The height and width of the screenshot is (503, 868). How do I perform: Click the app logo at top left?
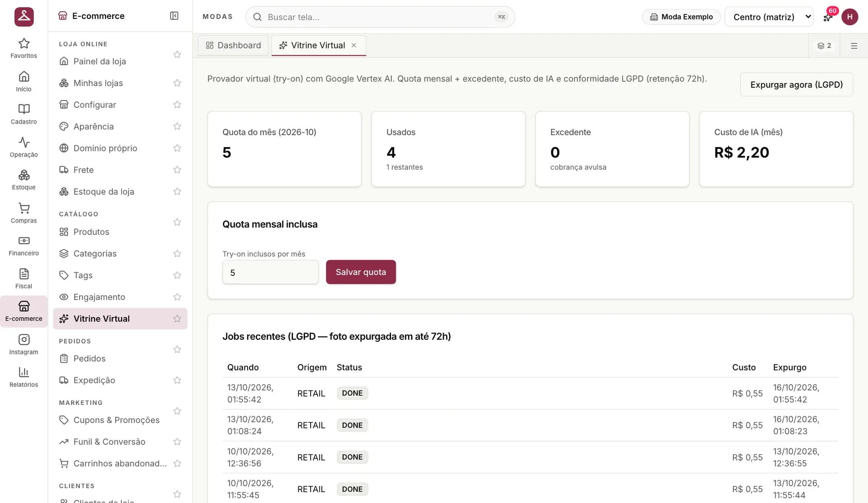click(x=24, y=17)
